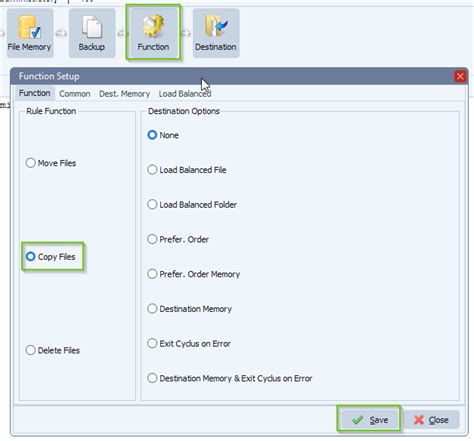The width and height of the screenshot is (474, 441).
Task: Close the Function Setup dialog
Action: tap(460, 76)
